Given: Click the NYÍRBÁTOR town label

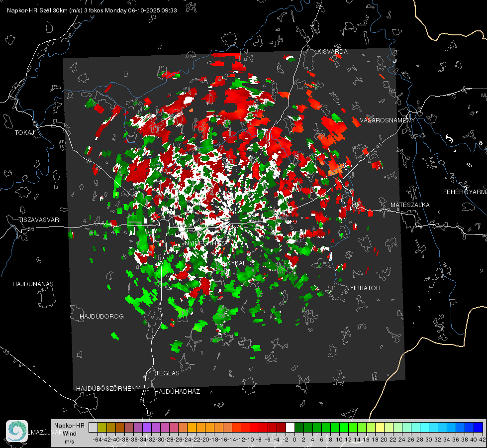Looking at the screenshot, I should coord(363,288).
